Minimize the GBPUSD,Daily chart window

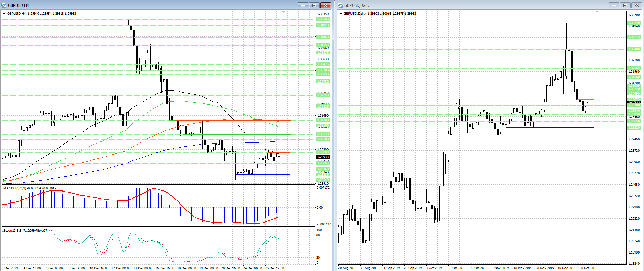coord(614,5)
